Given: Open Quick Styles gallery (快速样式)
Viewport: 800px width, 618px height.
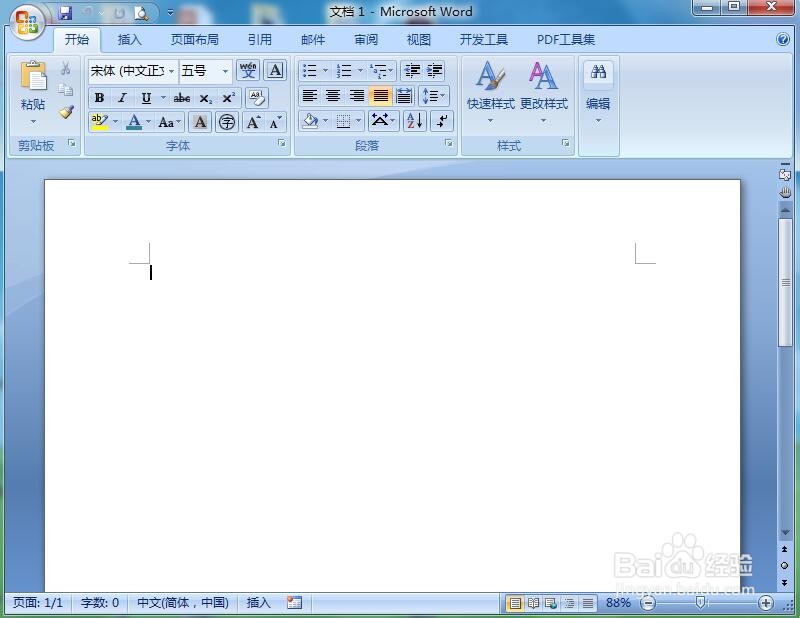Looking at the screenshot, I should click(491, 91).
